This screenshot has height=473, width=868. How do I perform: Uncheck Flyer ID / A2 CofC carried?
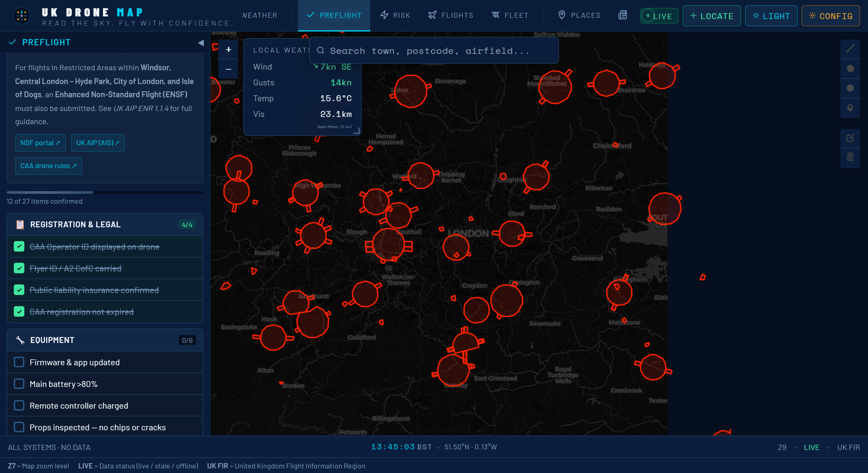pyautogui.click(x=19, y=268)
